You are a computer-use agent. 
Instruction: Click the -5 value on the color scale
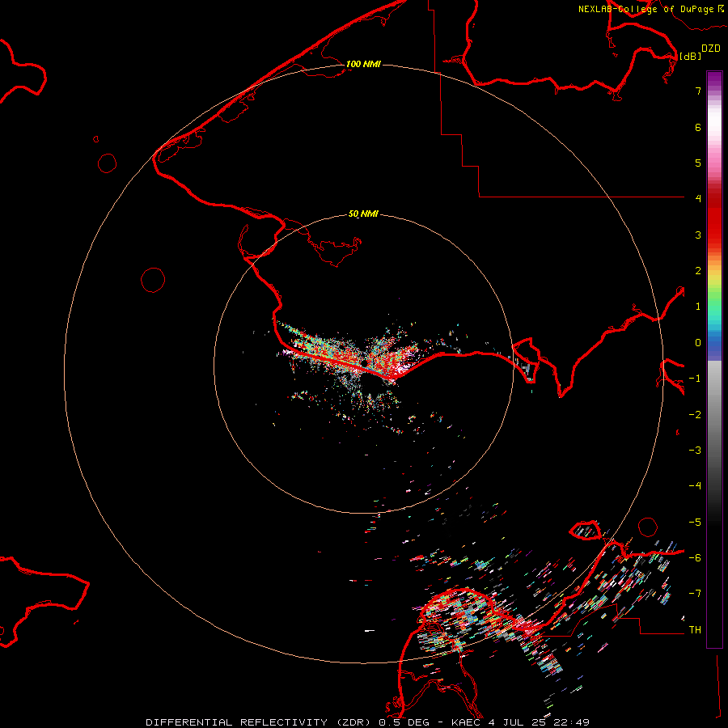[695, 523]
